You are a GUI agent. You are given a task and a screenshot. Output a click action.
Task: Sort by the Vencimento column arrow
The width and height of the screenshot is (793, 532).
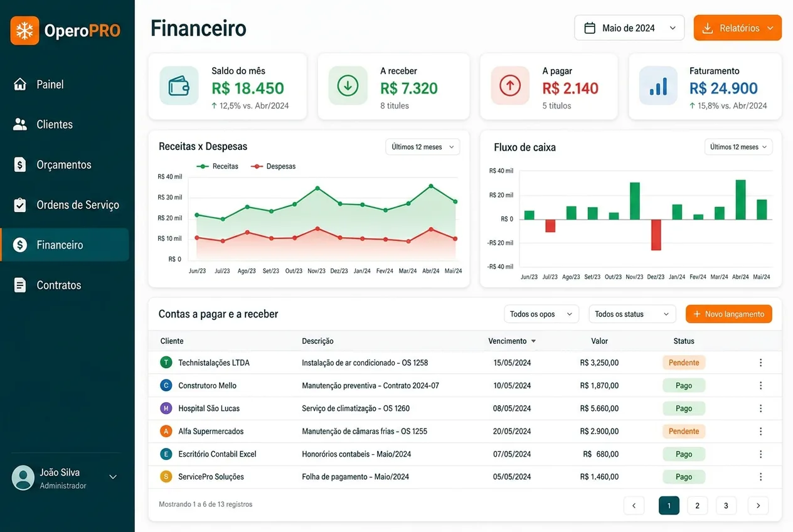tap(533, 341)
